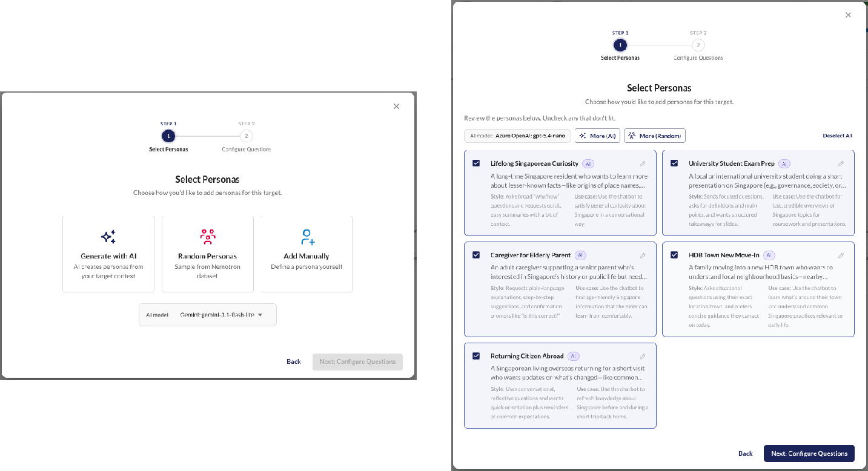Viewport: 868px width, 471px height.
Task: Click step 2 circle in right dialog
Action: tap(698, 45)
